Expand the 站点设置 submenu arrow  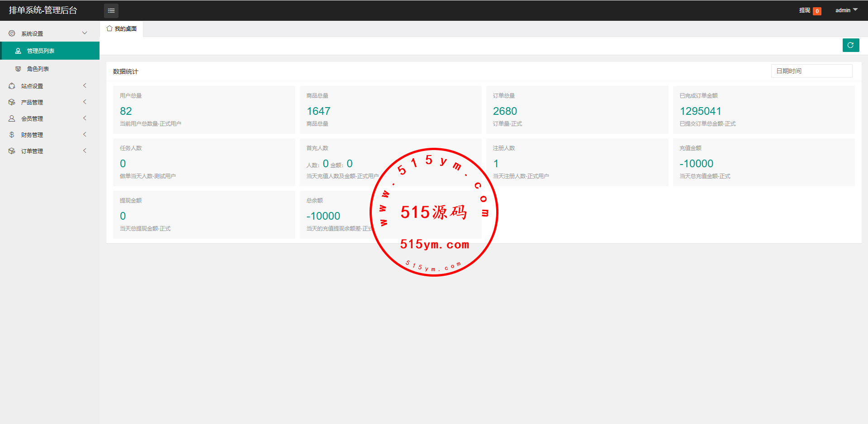click(85, 86)
